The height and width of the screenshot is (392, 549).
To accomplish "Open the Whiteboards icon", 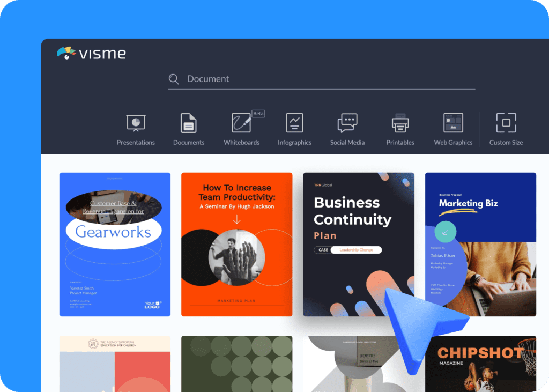I will coord(241,123).
